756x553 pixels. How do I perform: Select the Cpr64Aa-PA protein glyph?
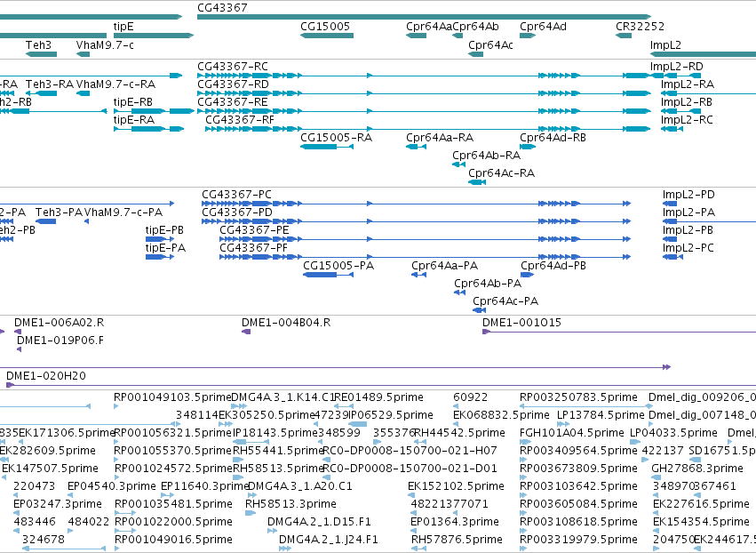tap(418, 275)
